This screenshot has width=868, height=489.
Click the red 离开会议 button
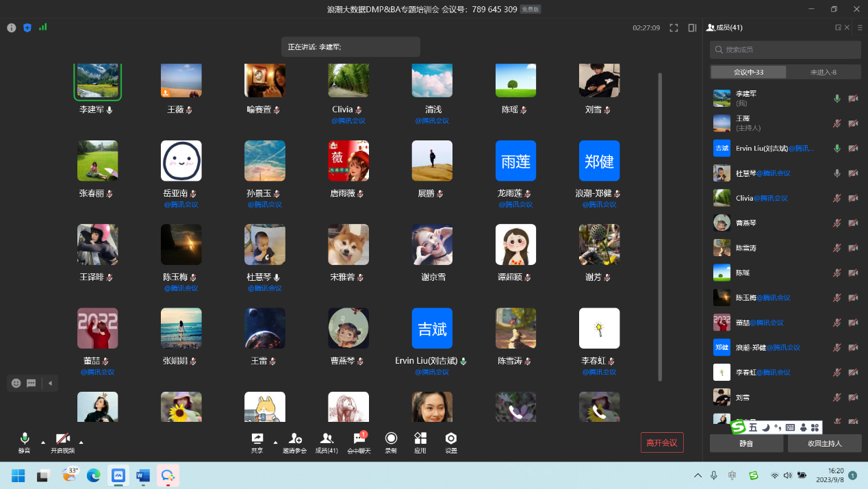tap(661, 442)
